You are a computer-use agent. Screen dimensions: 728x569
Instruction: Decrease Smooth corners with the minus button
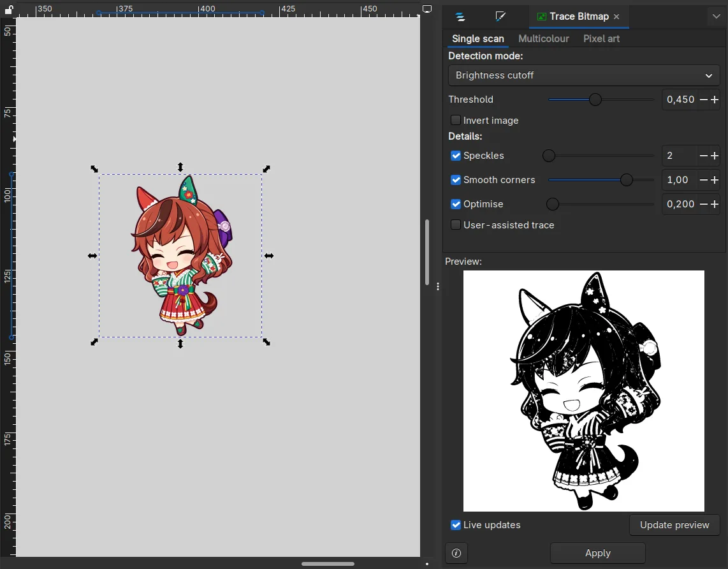(704, 180)
